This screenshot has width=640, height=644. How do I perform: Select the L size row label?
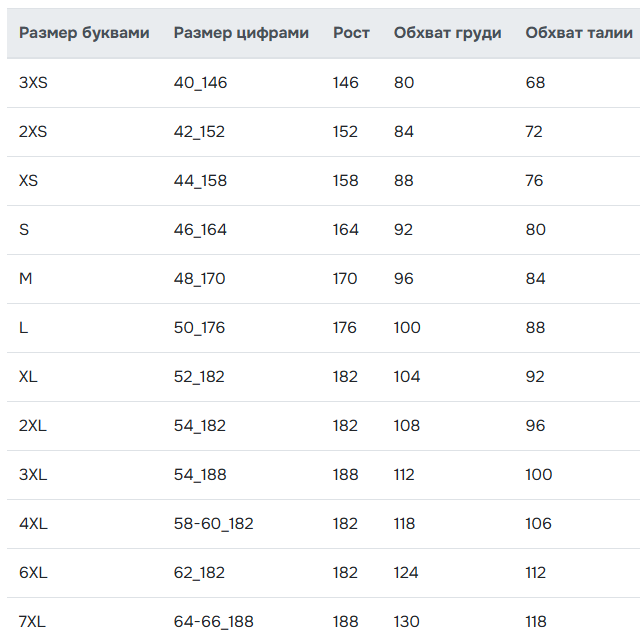tap(23, 328)
